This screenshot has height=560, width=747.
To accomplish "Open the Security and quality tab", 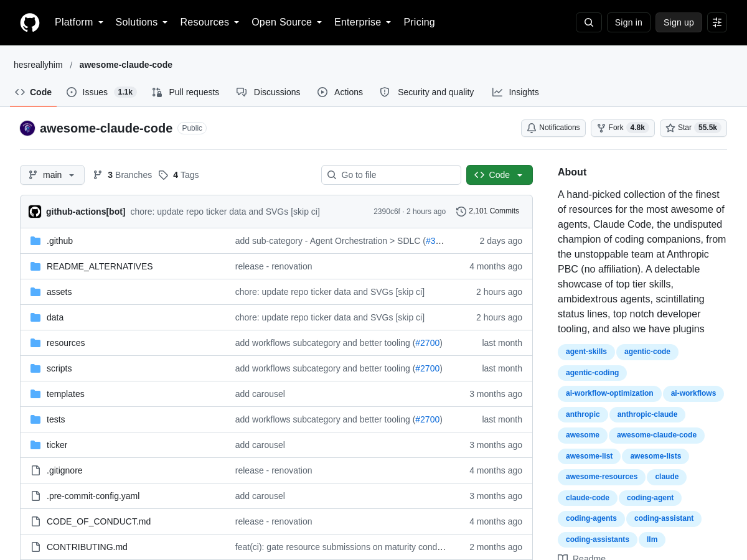I will (x=427, y=92).
